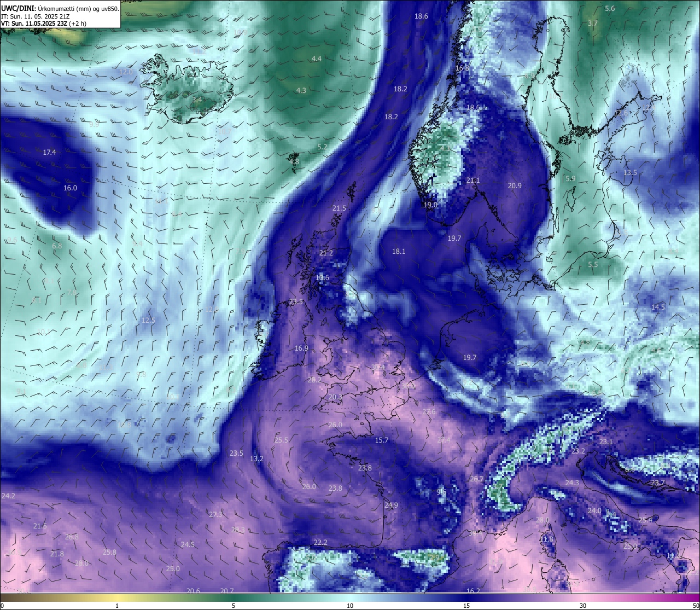This screenshot has width=700, height=610.
Task: Click the 21.2 value over Scotland
Action: 326,253
